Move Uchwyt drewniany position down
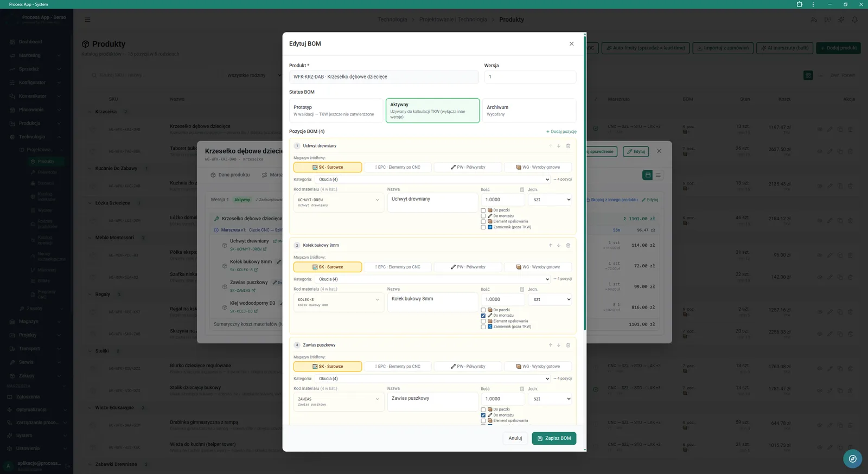Viewport: 868px width, 474px height. (x=559, y=146)
